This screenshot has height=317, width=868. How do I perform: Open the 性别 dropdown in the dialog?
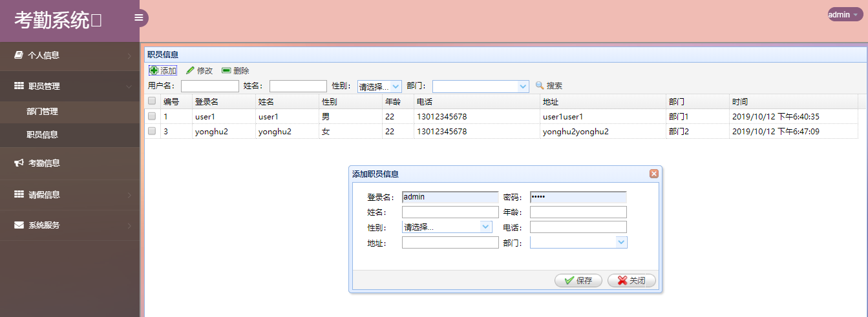coord(486,227)
